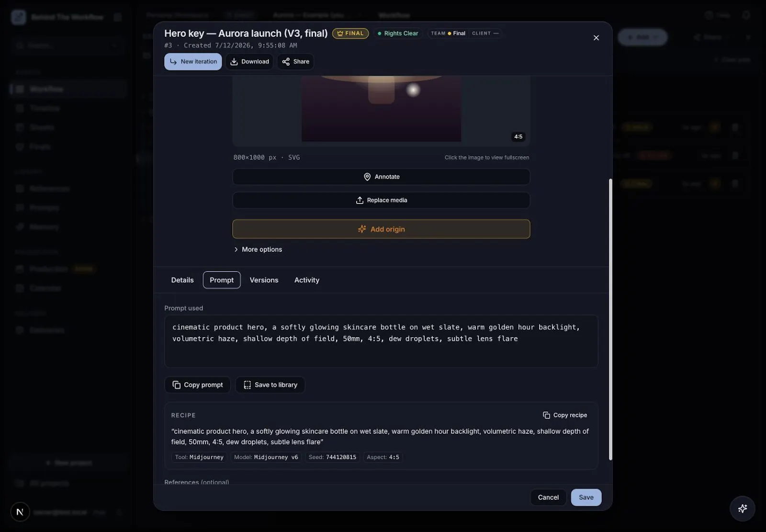Select the Prompt tab
766x532 pixels.
[x=222, y=280]
